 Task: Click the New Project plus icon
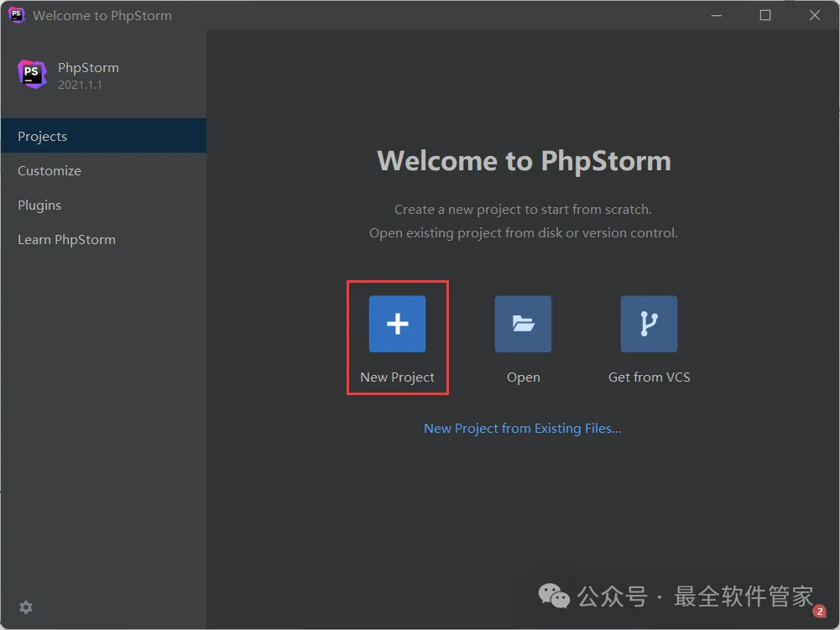tap(397, 324)
